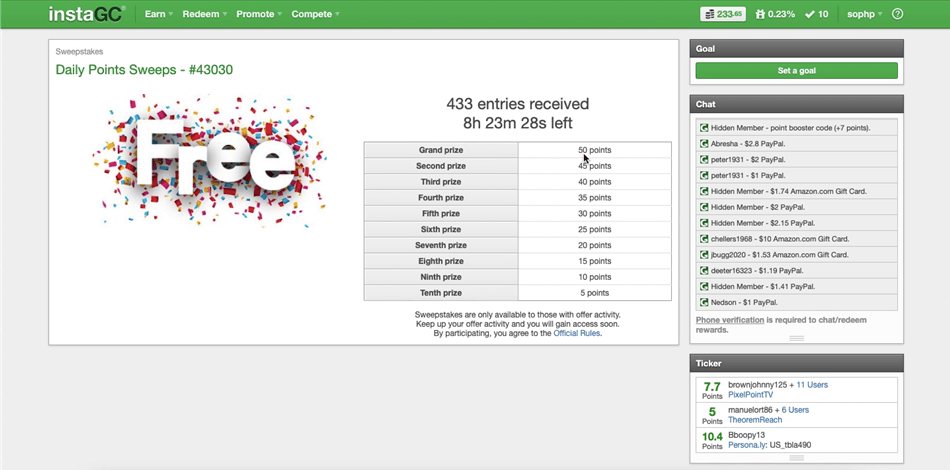Screen dimensions: 950x470
Task: Select icon next to chellers1968 chat entry
Action: coord(704,239)
